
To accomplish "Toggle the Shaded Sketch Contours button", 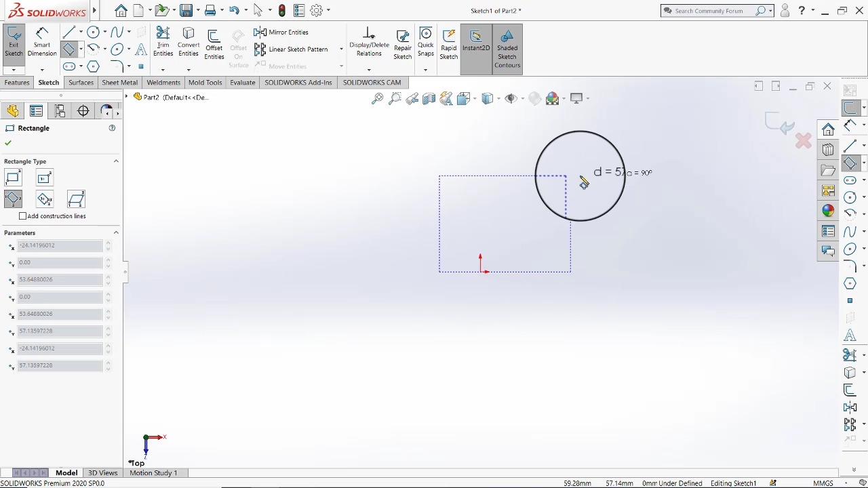I will 507,48.
